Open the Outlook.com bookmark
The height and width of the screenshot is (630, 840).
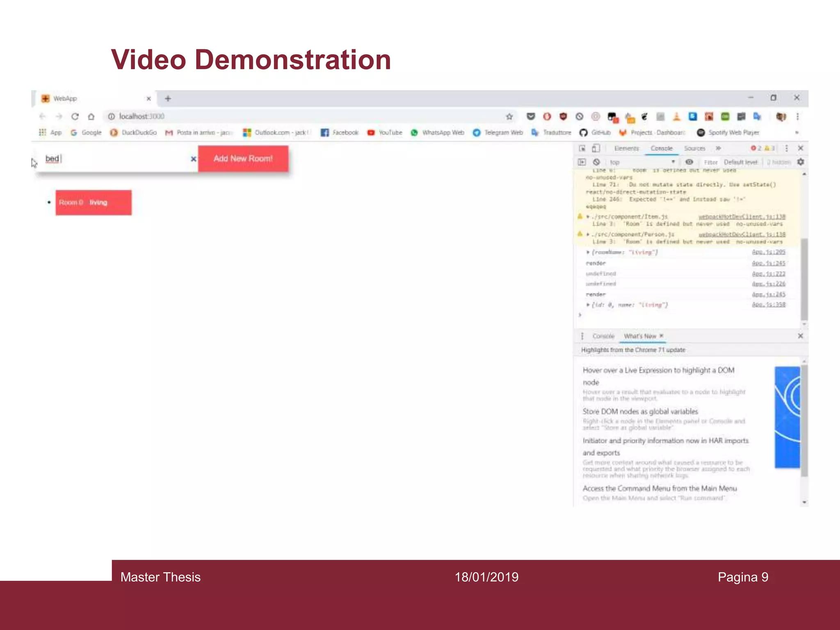click(x=277, y=132)
